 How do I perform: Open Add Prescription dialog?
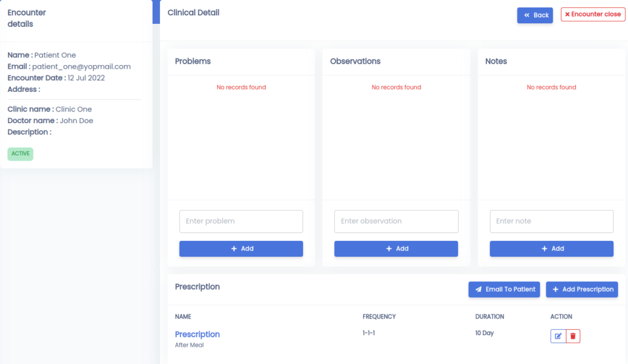click(582, 289)
